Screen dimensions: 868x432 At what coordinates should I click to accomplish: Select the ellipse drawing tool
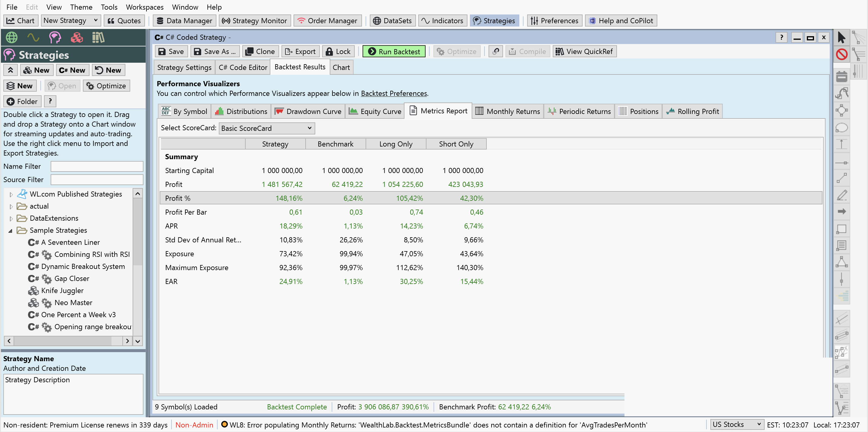coord(841,128)
